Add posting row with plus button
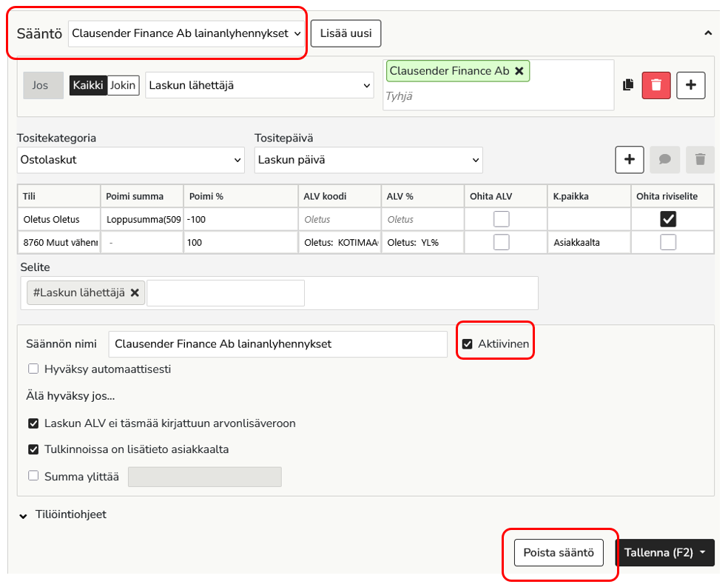This screenshot has width=728, height=587. coord(630,160)
